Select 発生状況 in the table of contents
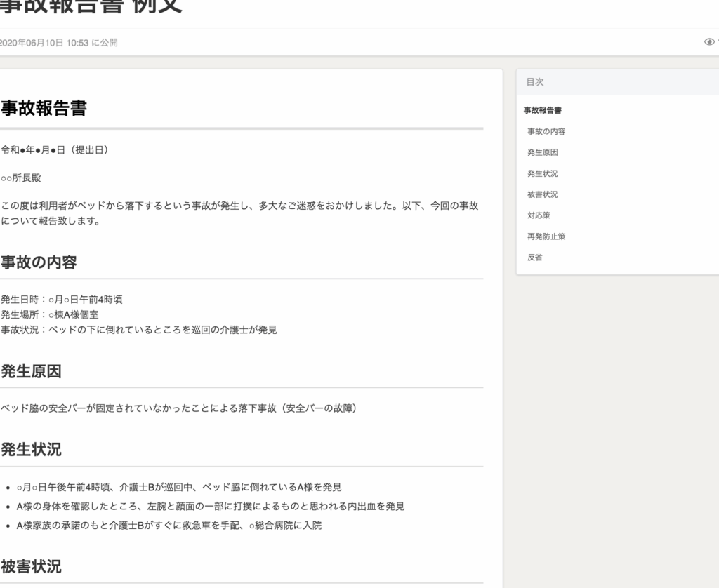Viewport: 719px width, 588px height. [542, 173]
